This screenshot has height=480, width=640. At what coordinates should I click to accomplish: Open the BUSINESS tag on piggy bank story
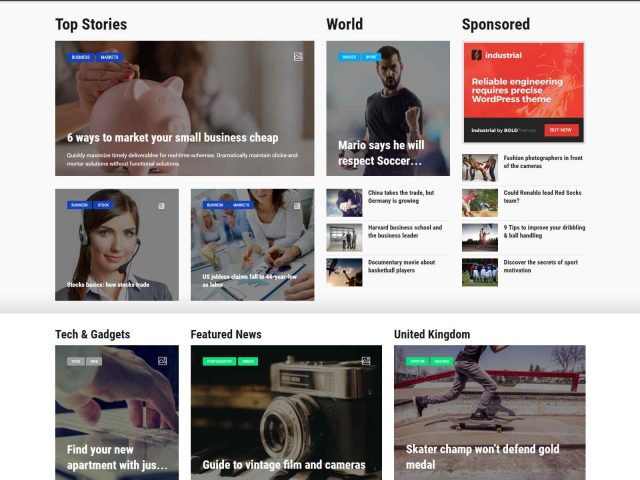[80, 57]
